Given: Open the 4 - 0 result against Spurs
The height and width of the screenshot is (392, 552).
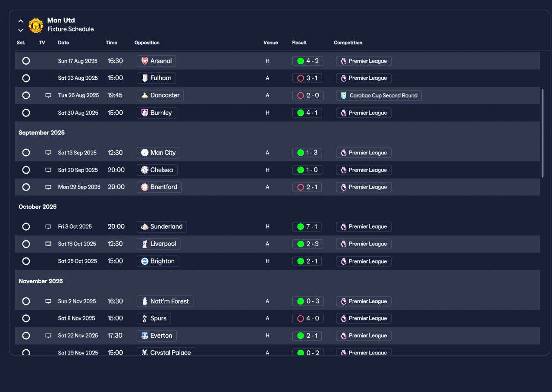Looking at the screenshot, I should click(307, 318).
